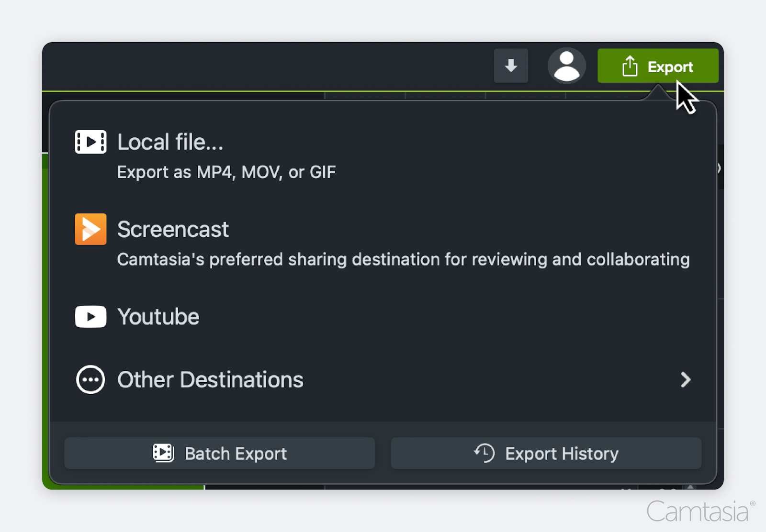Click the film strip Local file icon
Screen dimensions: 766x532
tap(90, 142)
